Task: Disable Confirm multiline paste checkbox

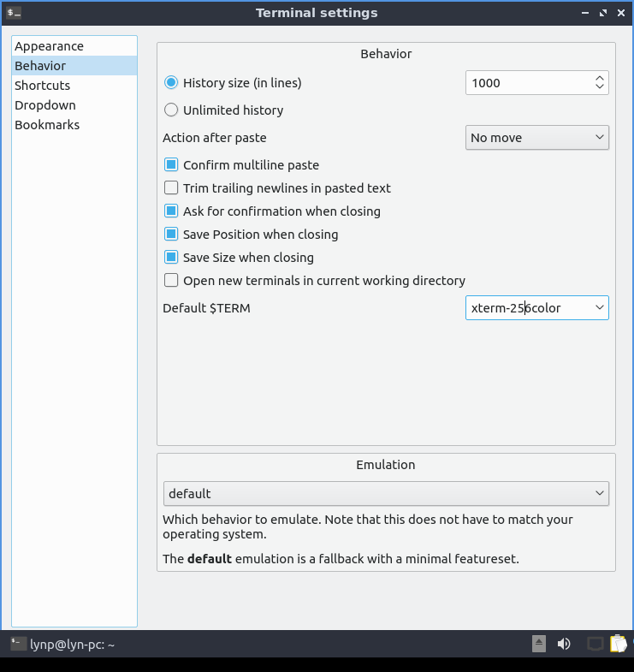Action: [171, 165]
